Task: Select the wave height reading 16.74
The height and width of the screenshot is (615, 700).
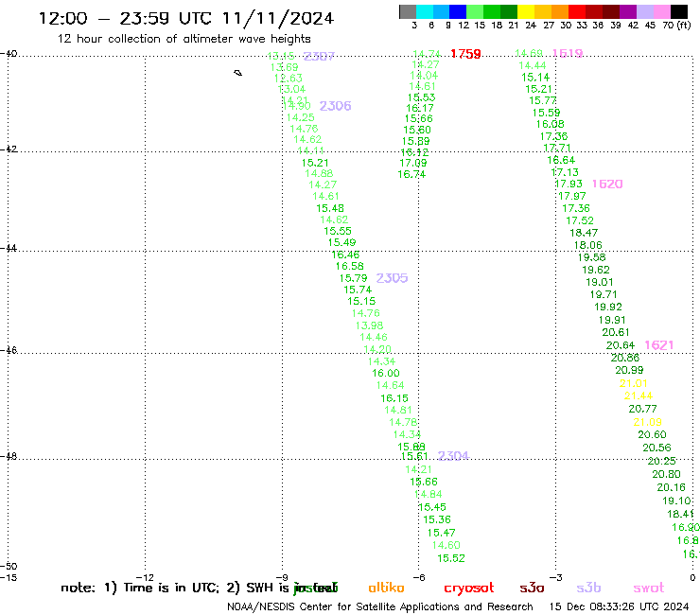Action: 411,175
